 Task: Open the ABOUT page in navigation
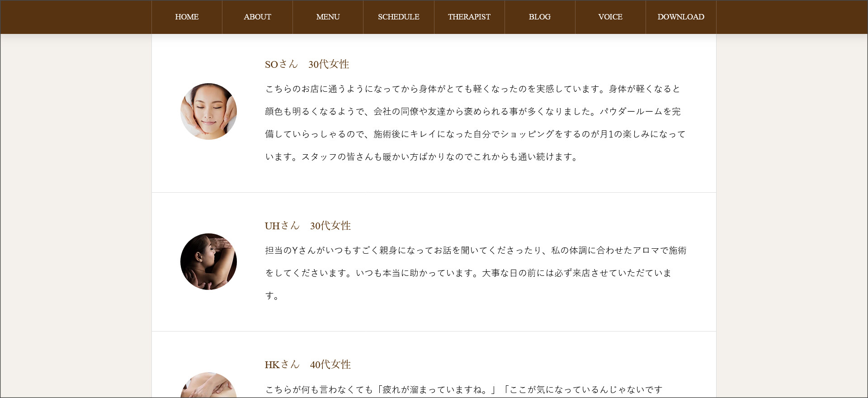[x=257, y=17]
